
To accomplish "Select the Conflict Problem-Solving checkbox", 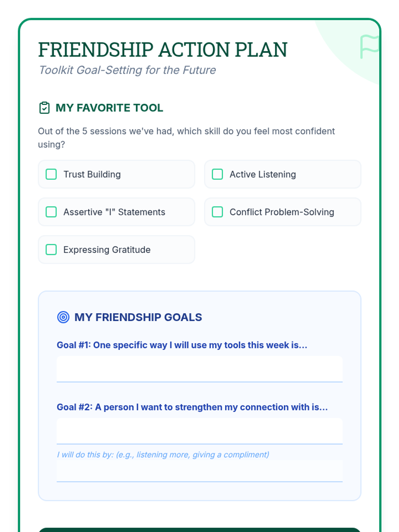I will click(217, 212).
